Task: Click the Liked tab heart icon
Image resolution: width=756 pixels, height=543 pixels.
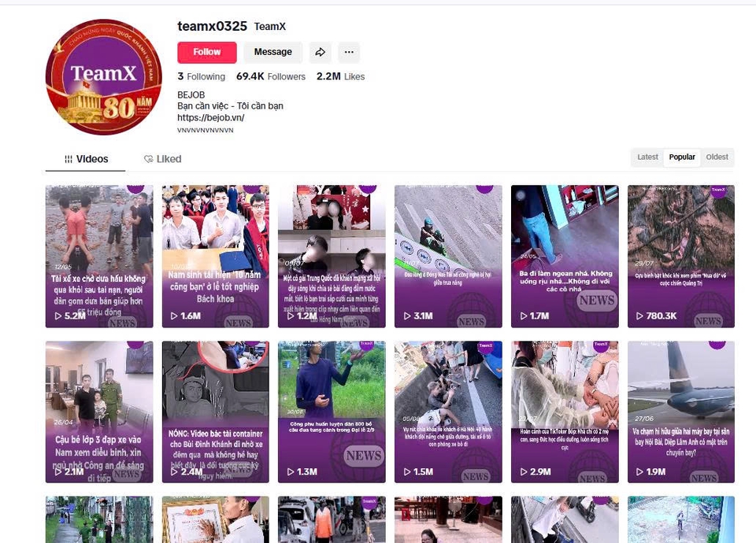Action: click(148, 159)
